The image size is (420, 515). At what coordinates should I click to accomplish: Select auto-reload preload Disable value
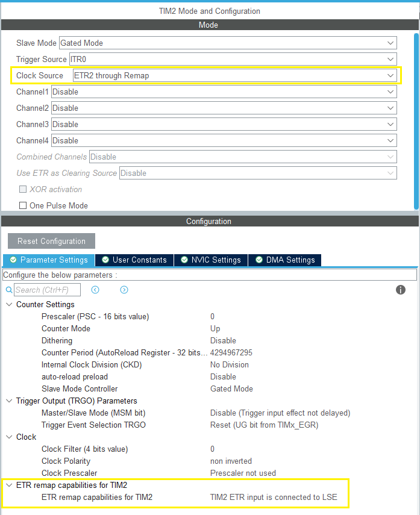tap(223, 376)
